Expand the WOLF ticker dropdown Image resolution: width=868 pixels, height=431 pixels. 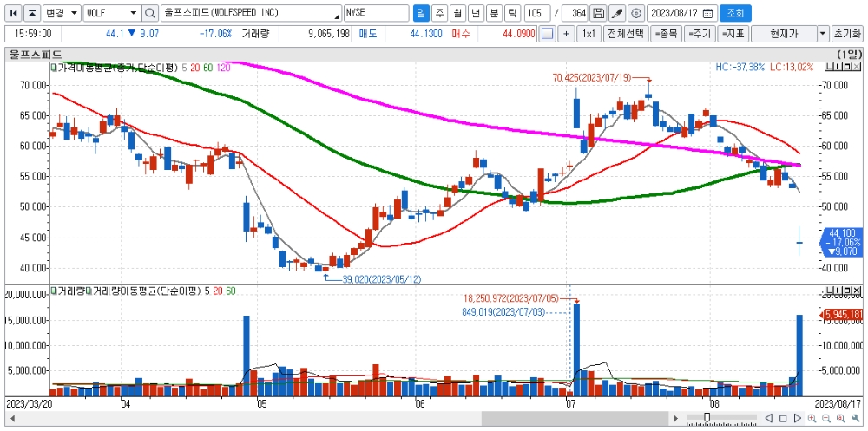pyautogui.click(x=134, y=13)
